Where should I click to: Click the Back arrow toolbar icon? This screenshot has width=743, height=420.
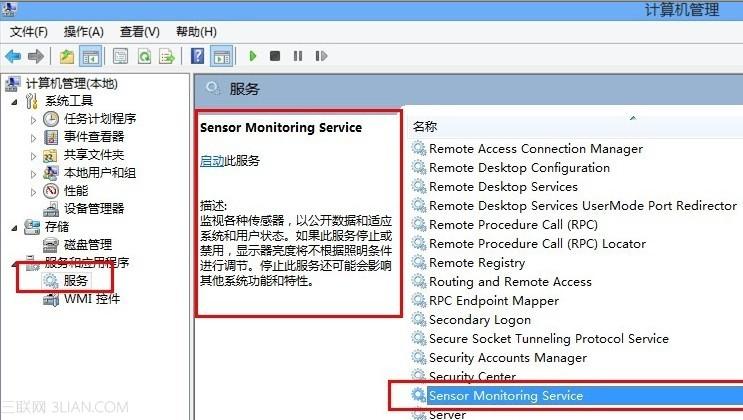13,56
